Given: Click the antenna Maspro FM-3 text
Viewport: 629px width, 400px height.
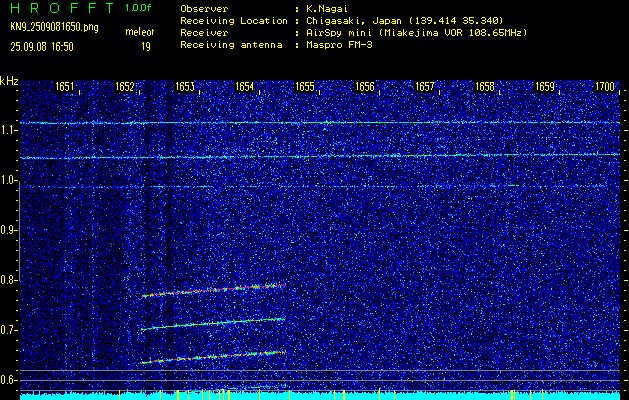Looking at the screenshot, I should pyautogui.click(x=339, y=45).
